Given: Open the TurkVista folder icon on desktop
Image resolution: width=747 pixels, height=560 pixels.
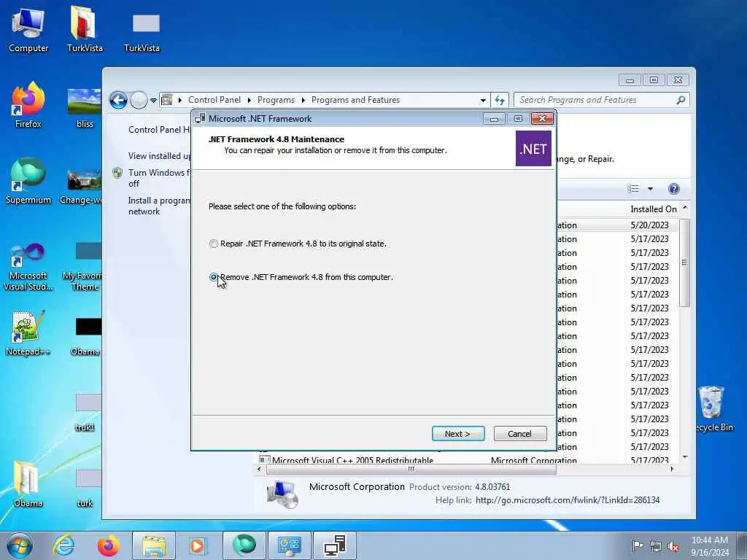Looking at the screenshot, I should (x=85, y=29).
